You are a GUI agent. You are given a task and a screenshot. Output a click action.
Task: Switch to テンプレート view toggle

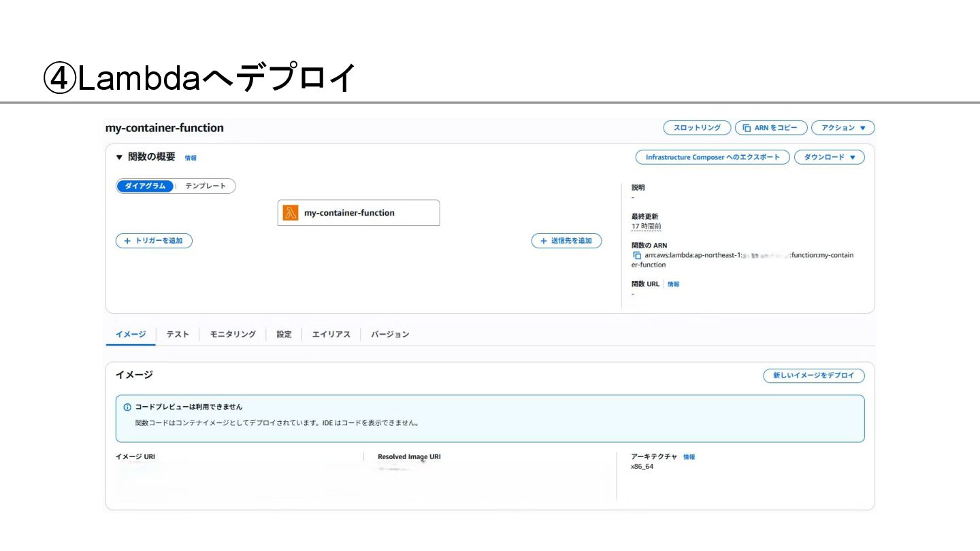[206, 186]
